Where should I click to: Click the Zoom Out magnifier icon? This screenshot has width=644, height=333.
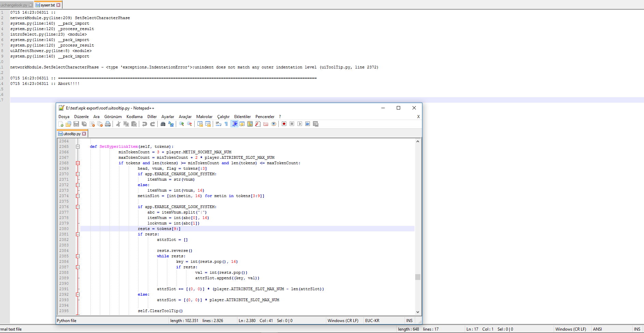tap(189, 124)
